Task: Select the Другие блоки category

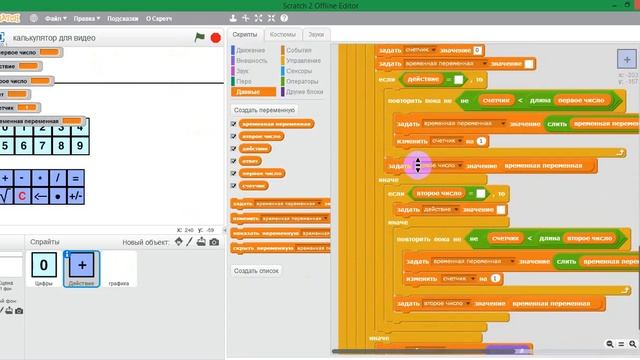Action: 304,92
